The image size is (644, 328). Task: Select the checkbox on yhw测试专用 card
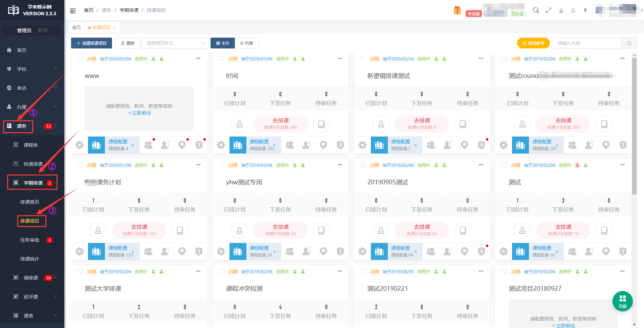(x=222, y=165)
